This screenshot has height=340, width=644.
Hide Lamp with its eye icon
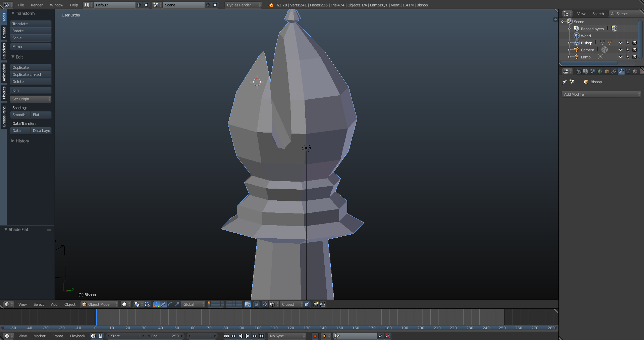click(x=621, y=57)
